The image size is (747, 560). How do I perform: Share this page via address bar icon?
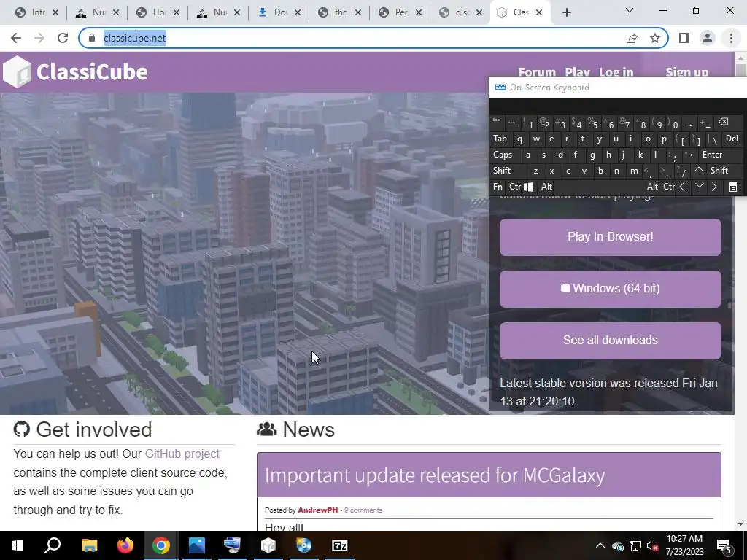632,38
